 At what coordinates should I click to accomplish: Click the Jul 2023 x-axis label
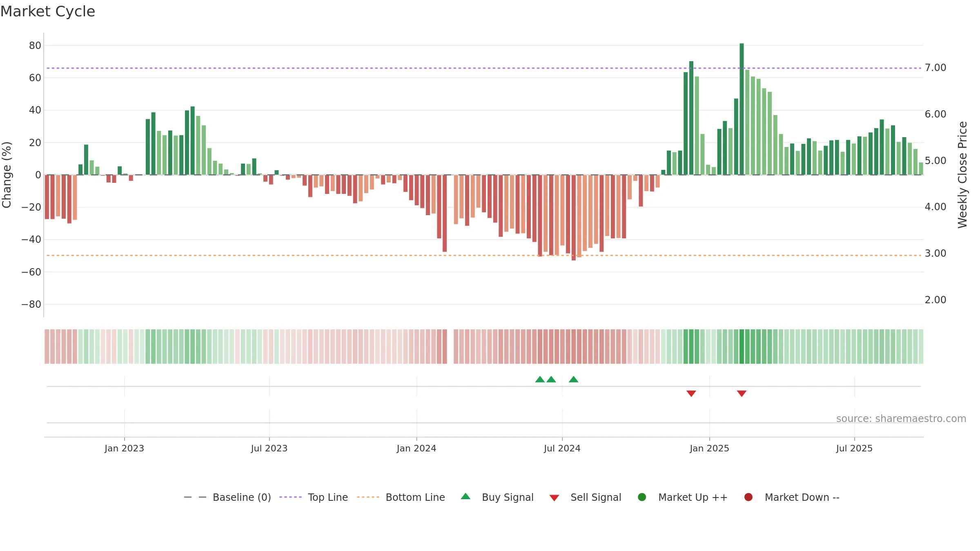click(269, 448)
